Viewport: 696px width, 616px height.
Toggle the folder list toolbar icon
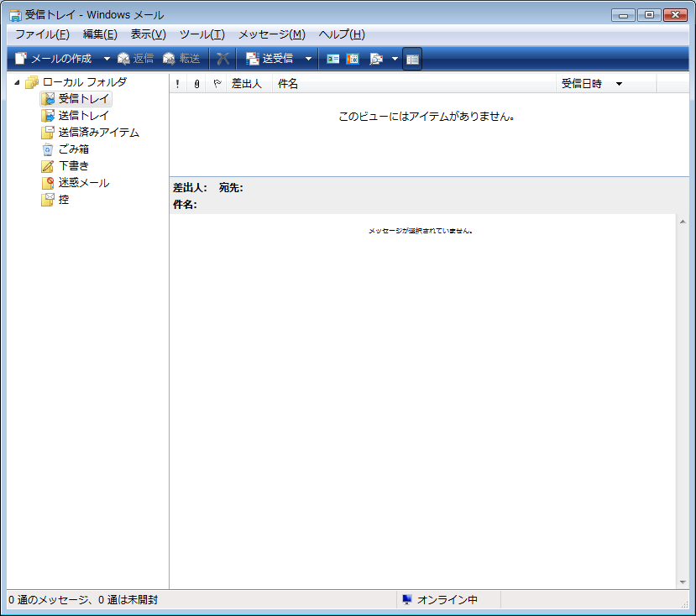tap(412, 59)
